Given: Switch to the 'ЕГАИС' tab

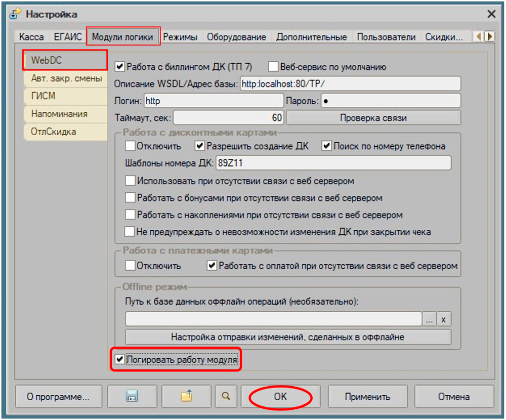Looking at the screenshot, I should pyautogui.click(x=68, y=37).
